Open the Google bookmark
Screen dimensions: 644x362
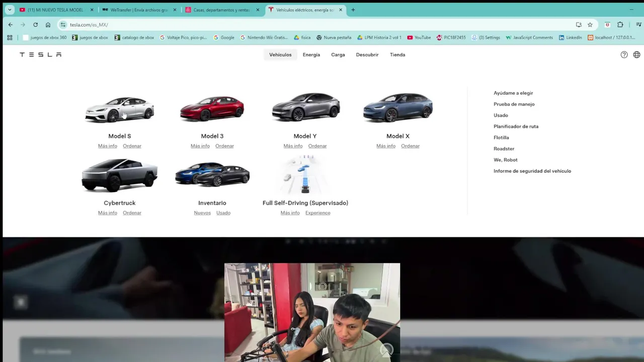(224, 37)
